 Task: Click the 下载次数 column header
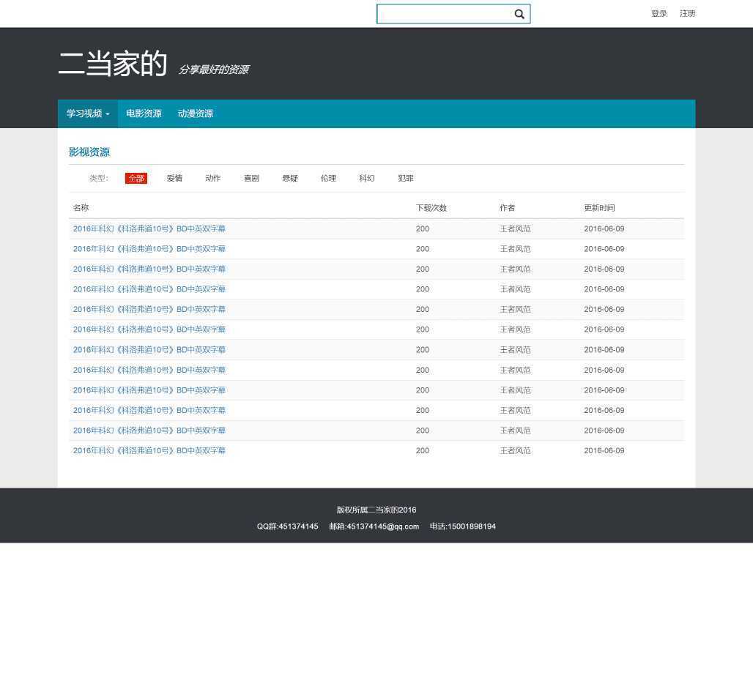pyautogui.click(x=431, y=208)
